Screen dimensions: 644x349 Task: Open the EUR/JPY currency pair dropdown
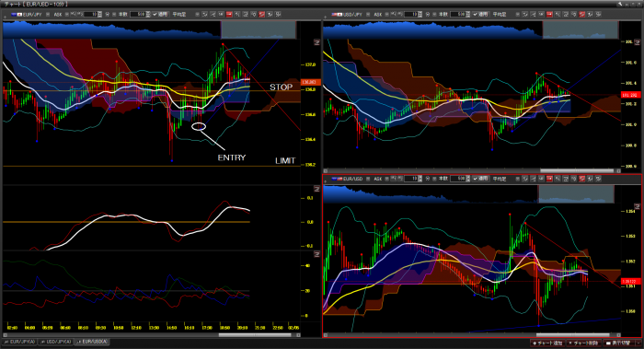pyautogui.click(x=48, y=14)
